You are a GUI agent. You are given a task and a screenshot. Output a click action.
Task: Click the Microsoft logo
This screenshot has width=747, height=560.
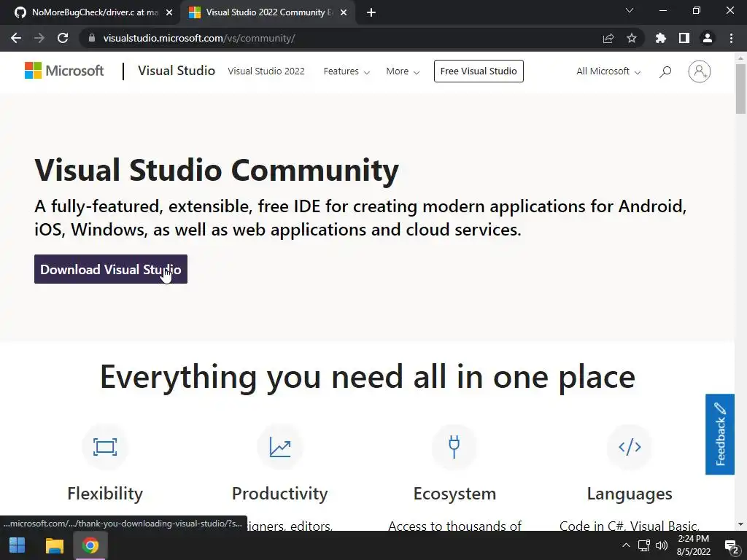(x=64, y=71)
